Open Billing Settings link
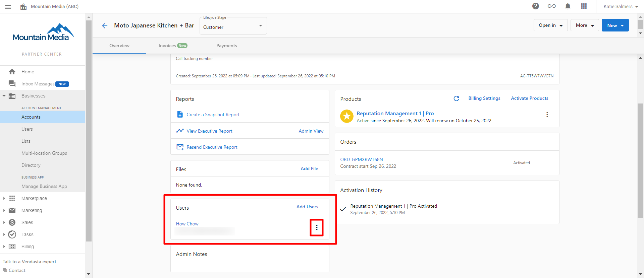The image size is (644, 278). coord(484,98)
